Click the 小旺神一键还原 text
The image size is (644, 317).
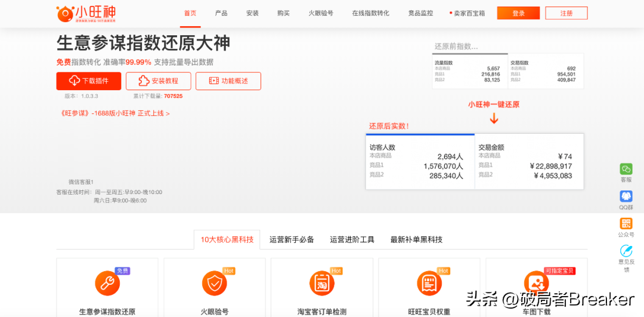(x=494, y=105)
